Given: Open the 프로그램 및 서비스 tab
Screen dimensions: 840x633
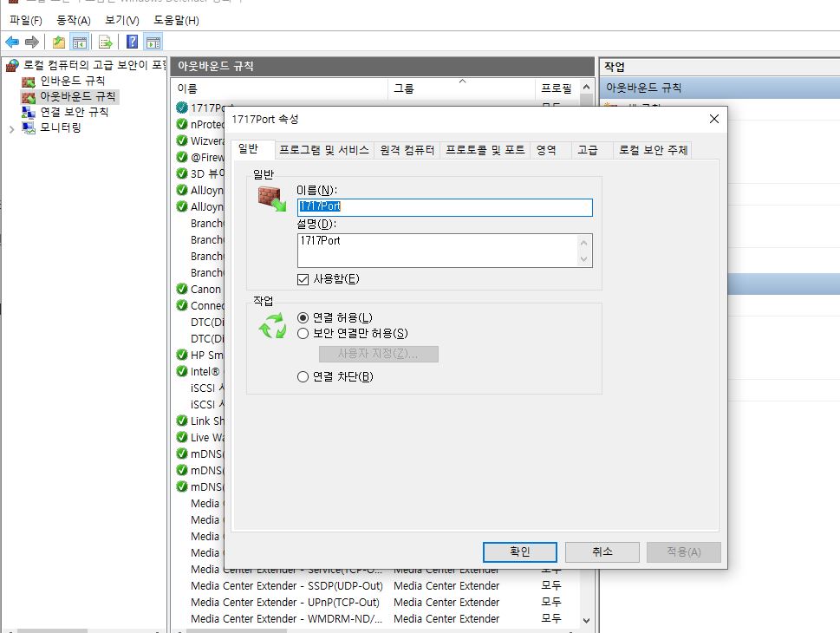Looking at the screenshot, I should pyautogui.click(x=324, y=150).
